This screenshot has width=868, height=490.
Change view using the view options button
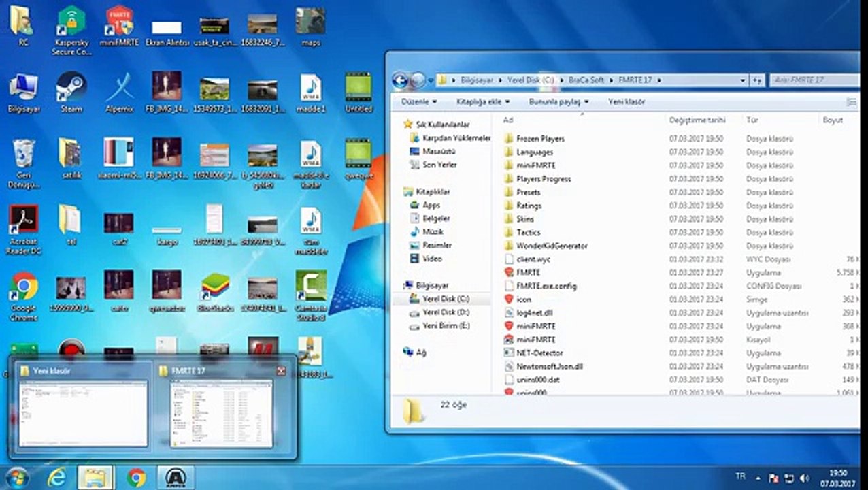(x=851, y=101)
